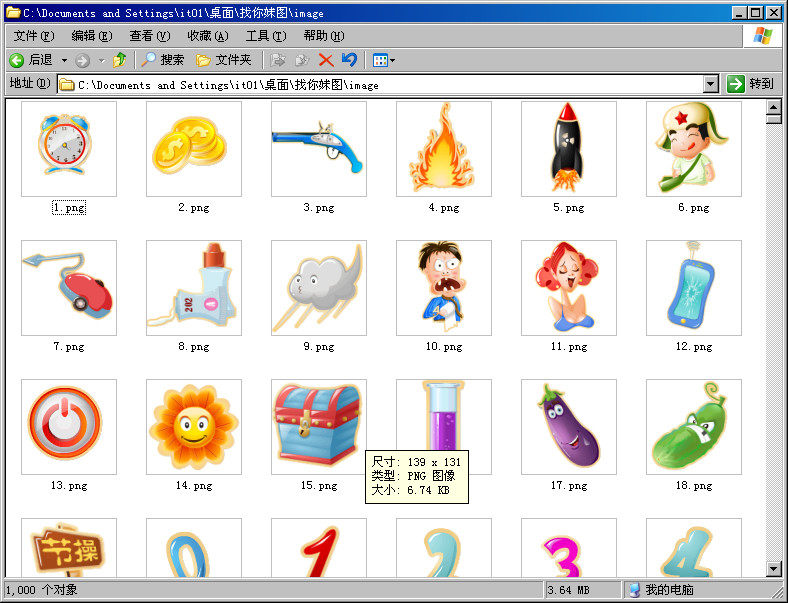
Task: Select the gray cloud thumbnail 9.png
Action: click(319, 288)
